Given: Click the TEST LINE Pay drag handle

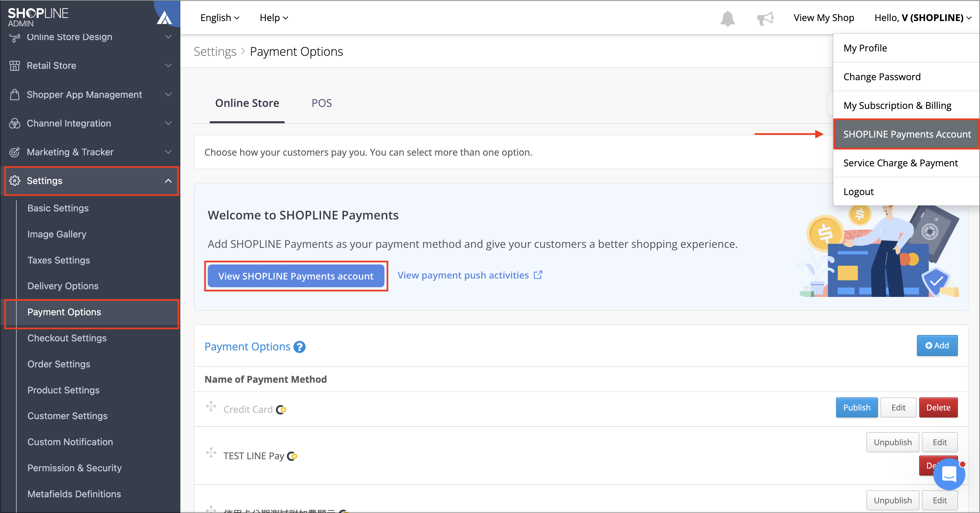Looking at the screenshot, I should click(x=211, y=453).
